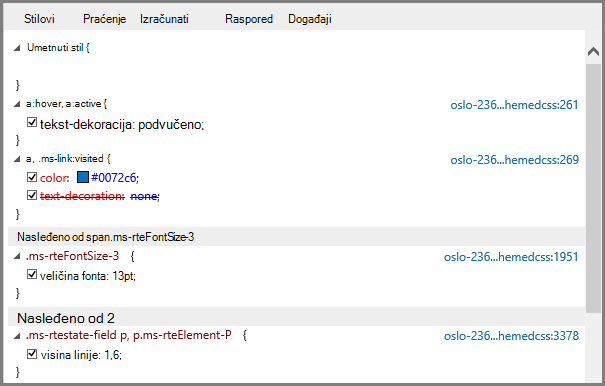Click the scrollbar up arrow
Viewport: 605px width, 386px height.
[x=593, y=51]
